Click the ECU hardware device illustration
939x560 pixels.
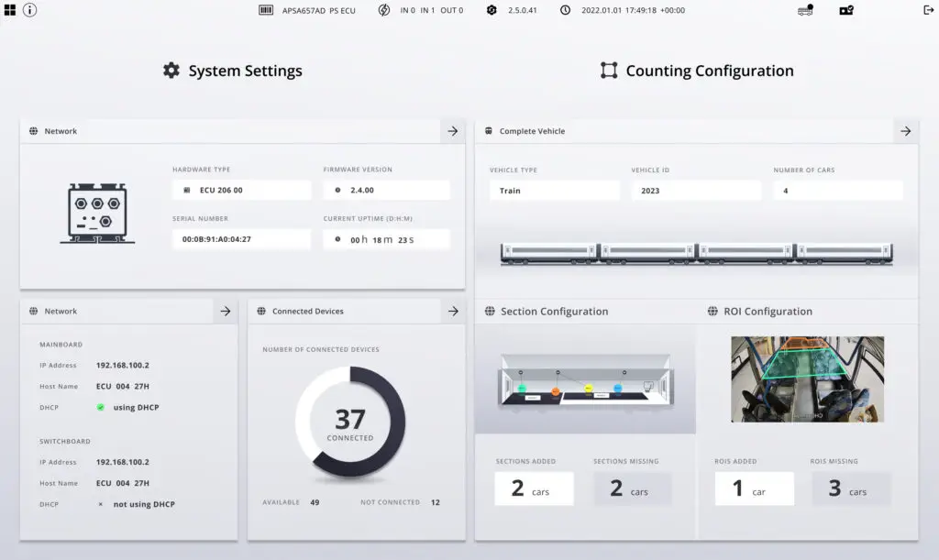click(x=97, y=214)
